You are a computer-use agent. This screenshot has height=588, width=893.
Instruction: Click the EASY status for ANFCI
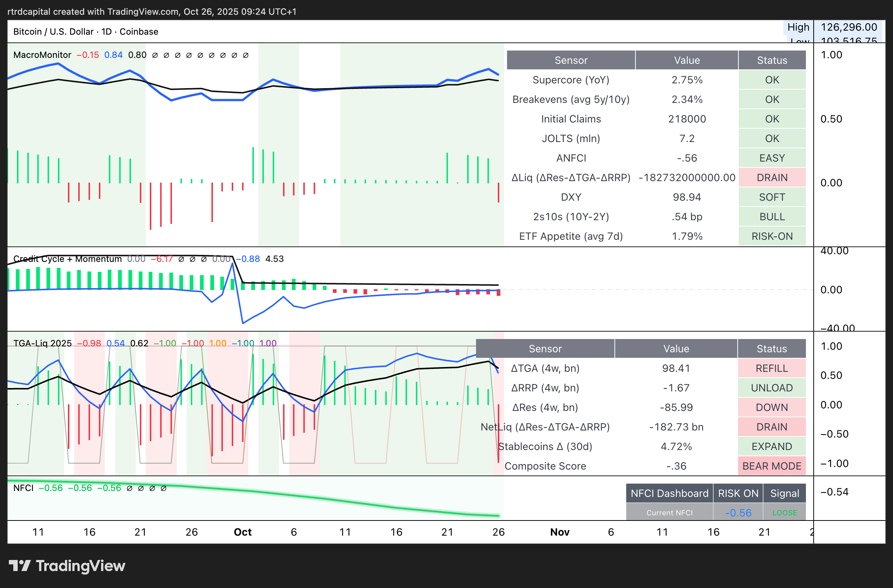point(772,158)
